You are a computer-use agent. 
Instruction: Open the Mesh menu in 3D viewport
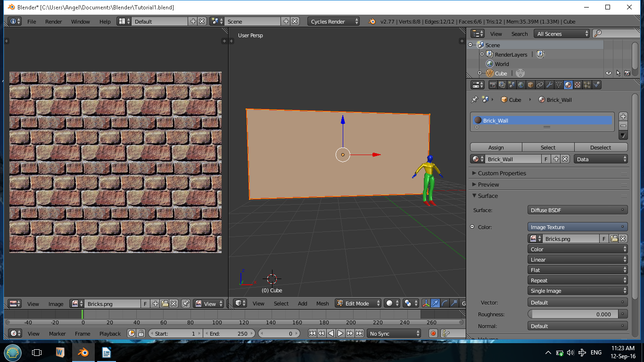click(323, 304)
